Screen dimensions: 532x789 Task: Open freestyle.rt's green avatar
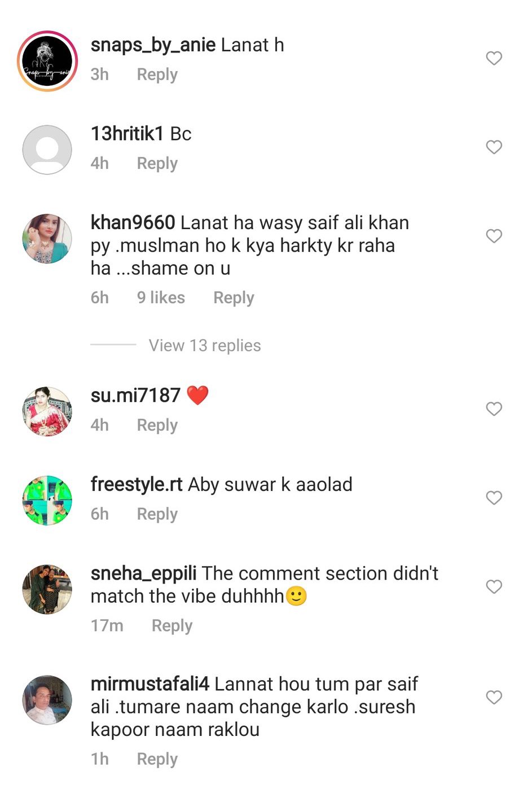pos(47,501)
